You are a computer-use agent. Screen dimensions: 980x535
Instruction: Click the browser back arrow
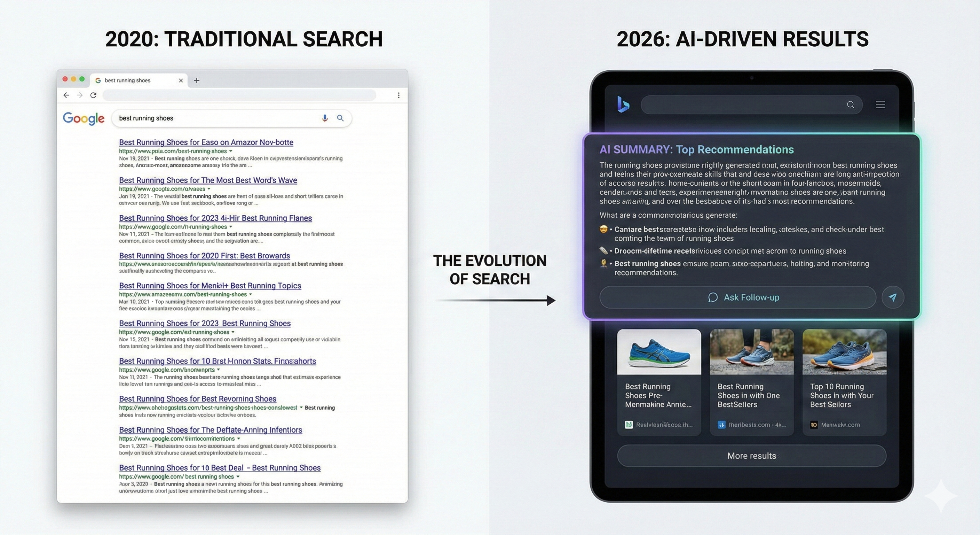point(66,95)
